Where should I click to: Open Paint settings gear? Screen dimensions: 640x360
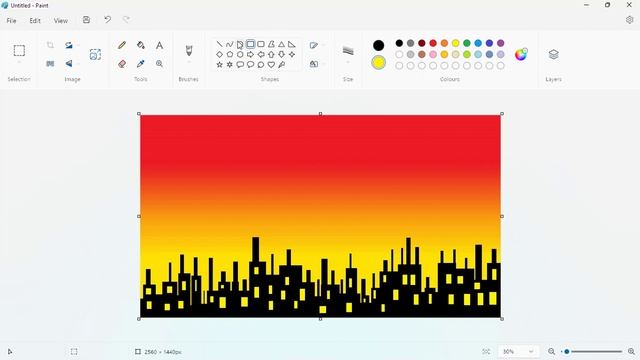pyautogui.click(x=629, y=20)
